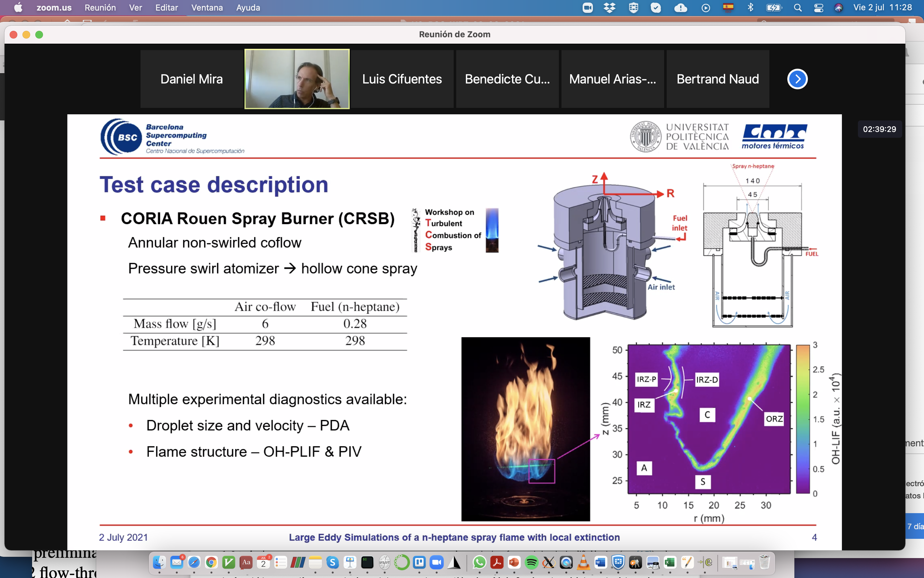This screenshot has height=578, width=924.
Task: Open Skype from the Dock
Action: 333,562
